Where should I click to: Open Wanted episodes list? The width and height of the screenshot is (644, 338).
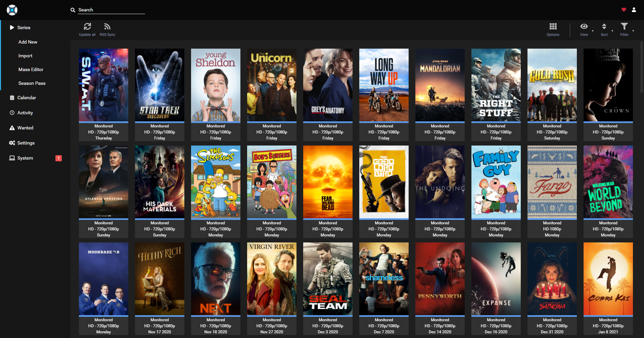(x=25, y=128)
